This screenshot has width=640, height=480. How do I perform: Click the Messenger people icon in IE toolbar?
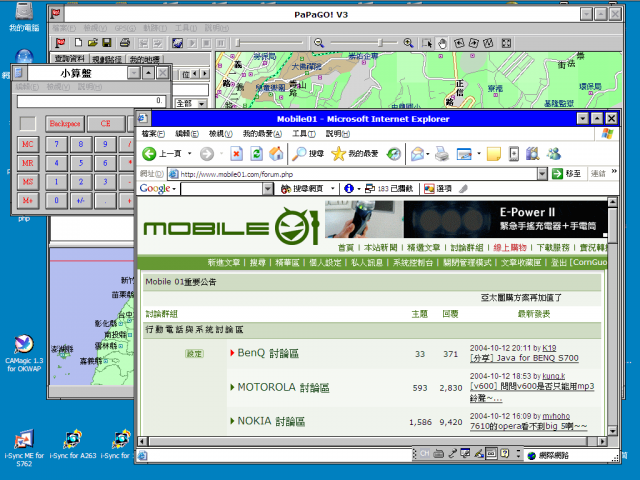554,154
